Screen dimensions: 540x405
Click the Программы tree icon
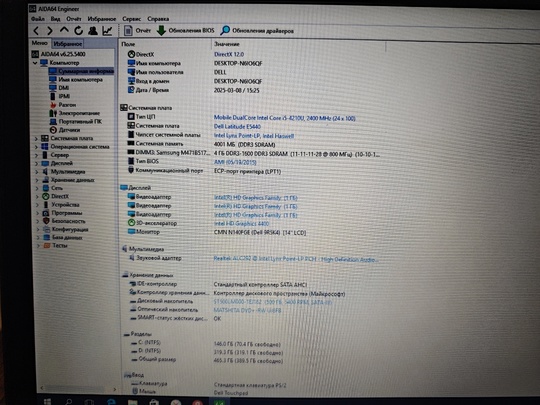coord(46,213)
